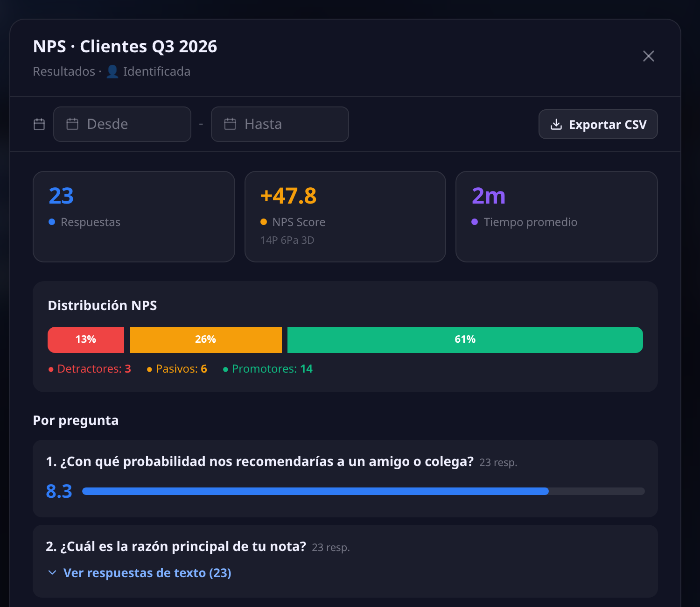
Task: Select the orange 26% pasivos bar segment
Action: click(x=206, y=339)
